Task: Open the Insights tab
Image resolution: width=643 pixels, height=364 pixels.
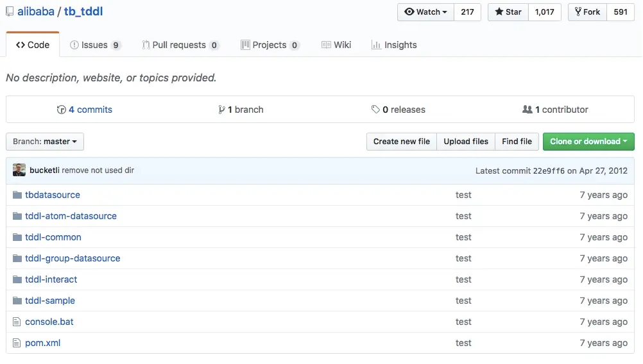Action: (x=394, y=45)
